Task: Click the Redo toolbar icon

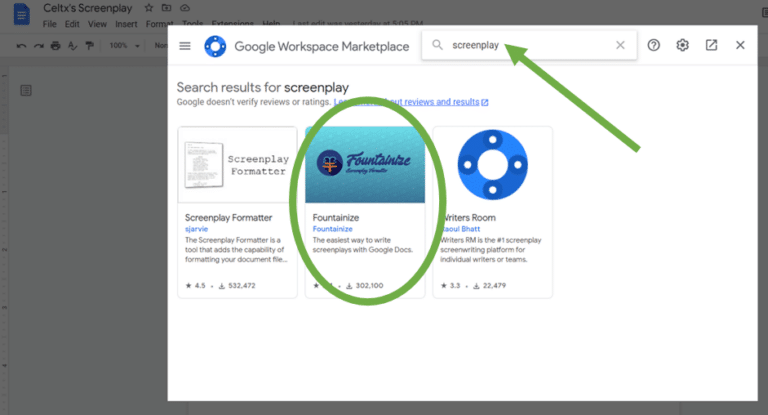Action: 39,46
